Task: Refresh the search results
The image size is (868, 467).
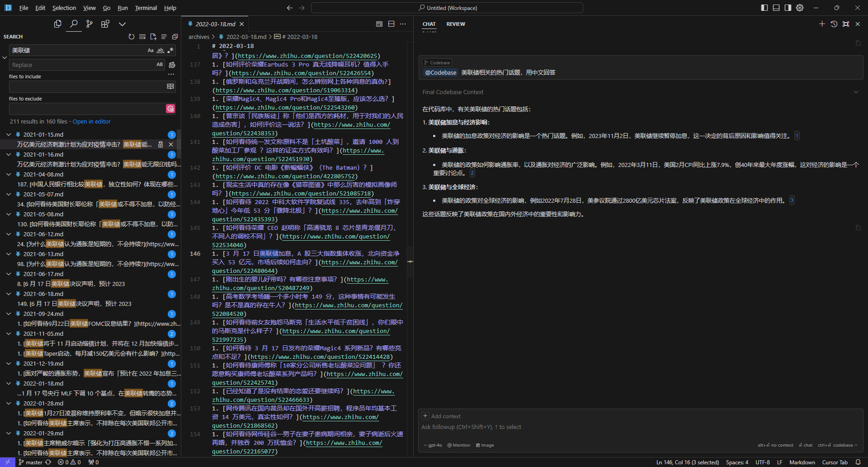Action: tap(132, 37)
